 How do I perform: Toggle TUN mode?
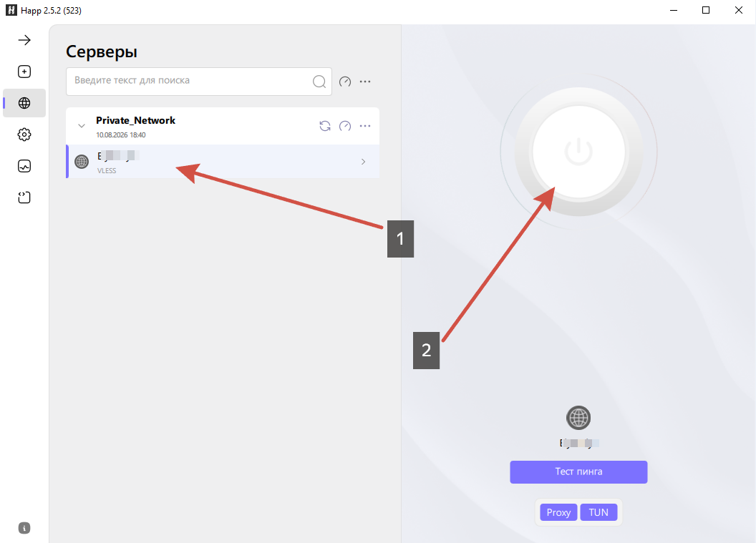coord(598,512)
